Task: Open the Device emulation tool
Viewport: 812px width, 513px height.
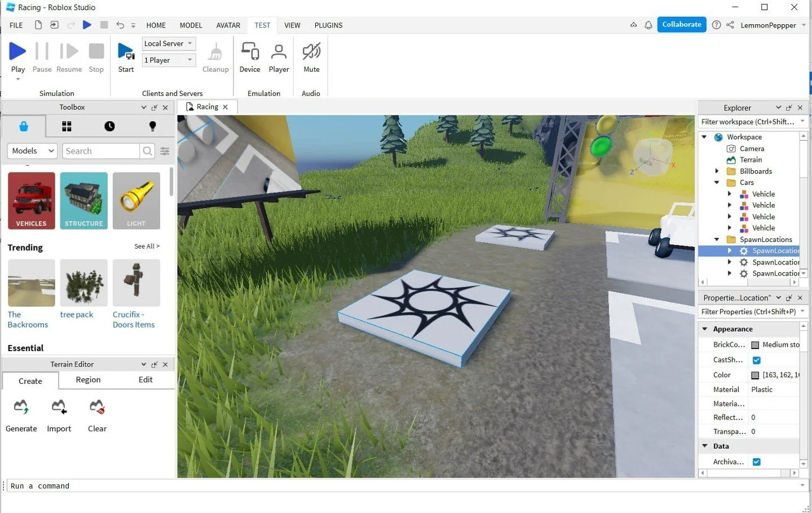Action: pyautogui.click(x=250, y=57)
